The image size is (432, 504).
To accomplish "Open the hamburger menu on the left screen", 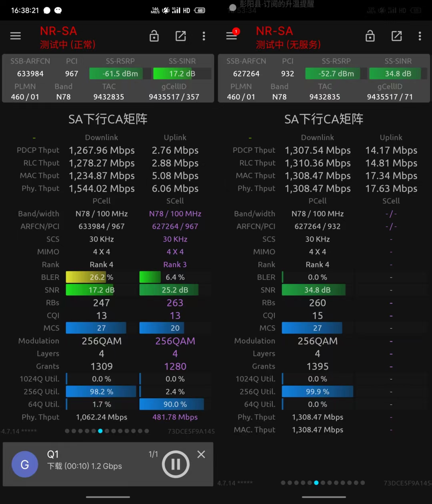I will pyautogui.click(x=16, y=36).
